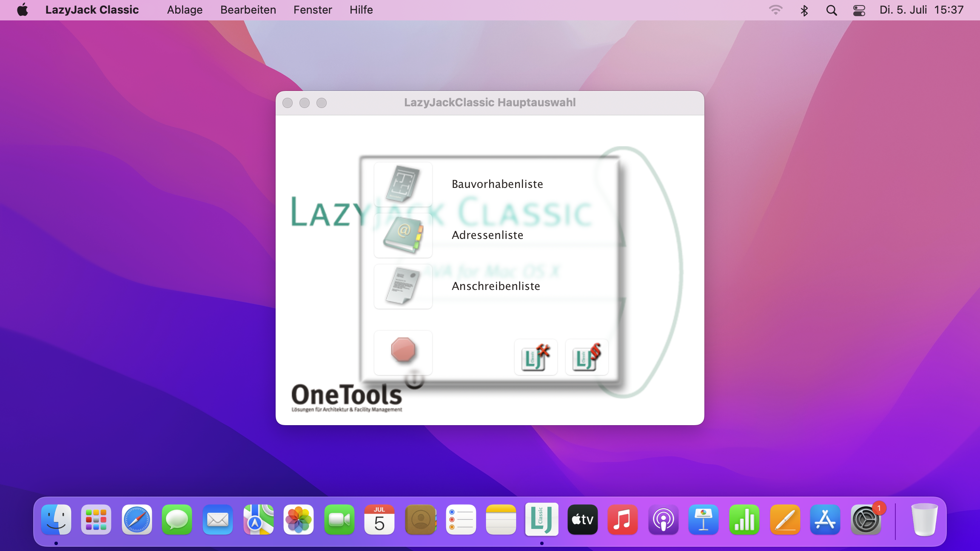This screenshot has width=980, height=551.
Task: Open Control Center in the menu bar
Action: pyautogui.click(x=859, y=10)
